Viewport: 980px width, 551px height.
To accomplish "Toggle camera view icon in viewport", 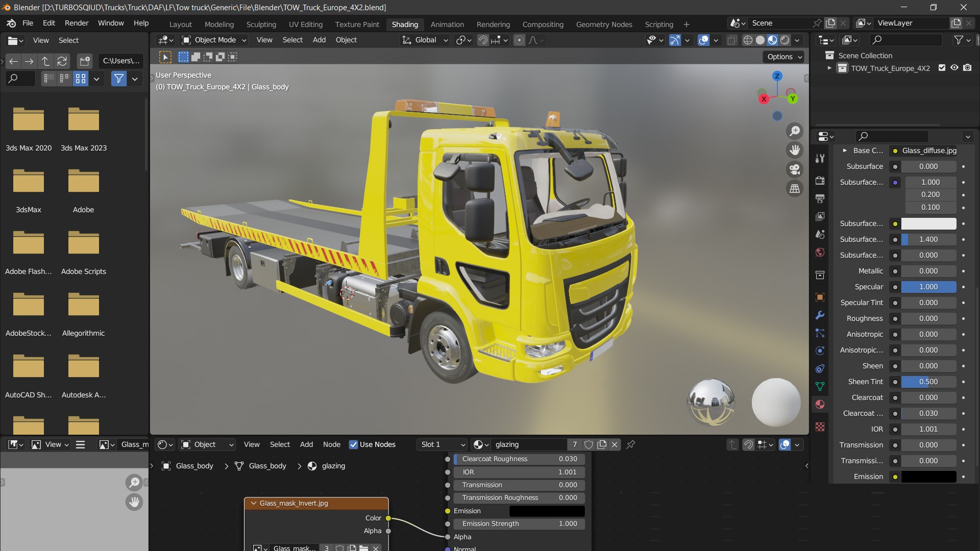I will click(x=795, y=169).
